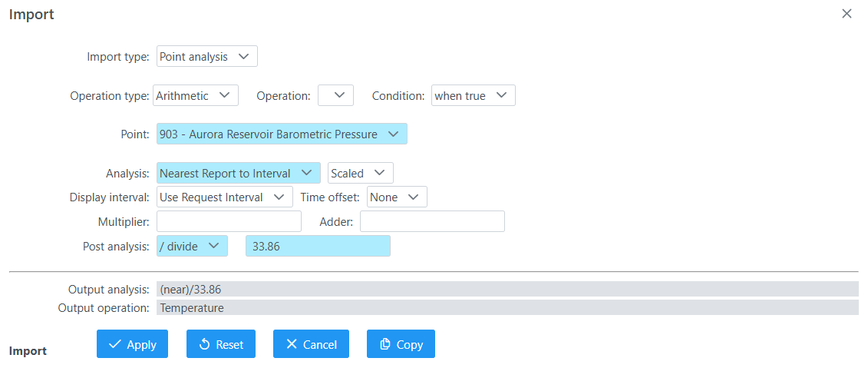Select the Point dropdown for Aurora Reservoir
The image size is (868, 368).
click(x=282, y=134)
